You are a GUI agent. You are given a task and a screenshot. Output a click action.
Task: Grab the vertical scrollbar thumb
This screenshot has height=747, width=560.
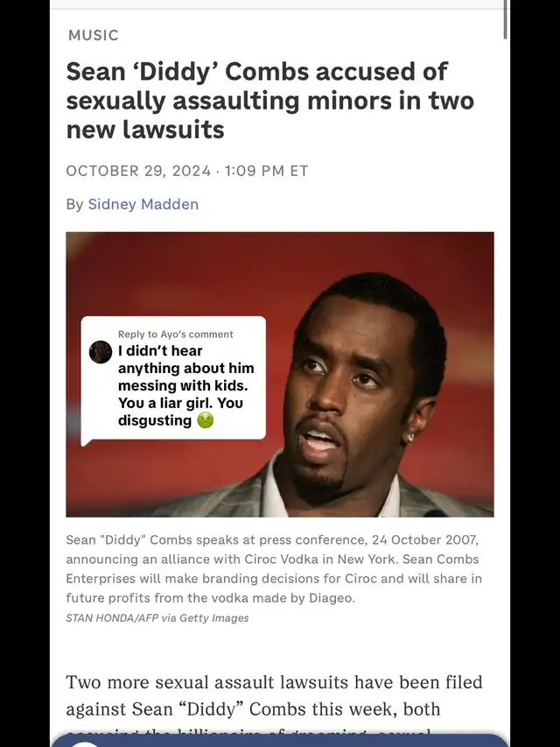[505, 19]
